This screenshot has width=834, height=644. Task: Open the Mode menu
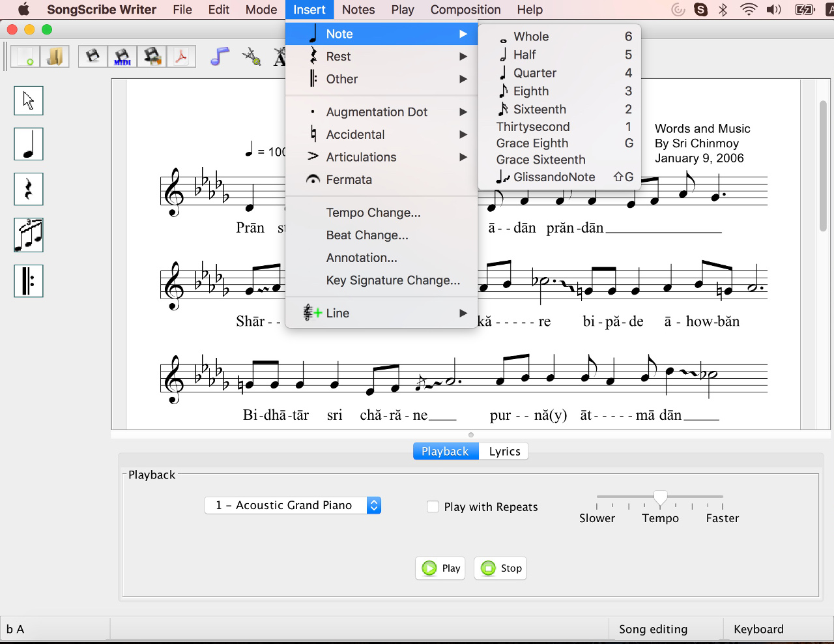point(261,10)
